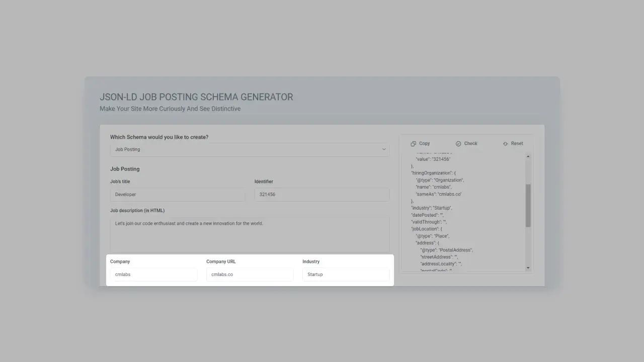Reset the schema generator form
The image size is (644, 362).
(x=513, y=143)
